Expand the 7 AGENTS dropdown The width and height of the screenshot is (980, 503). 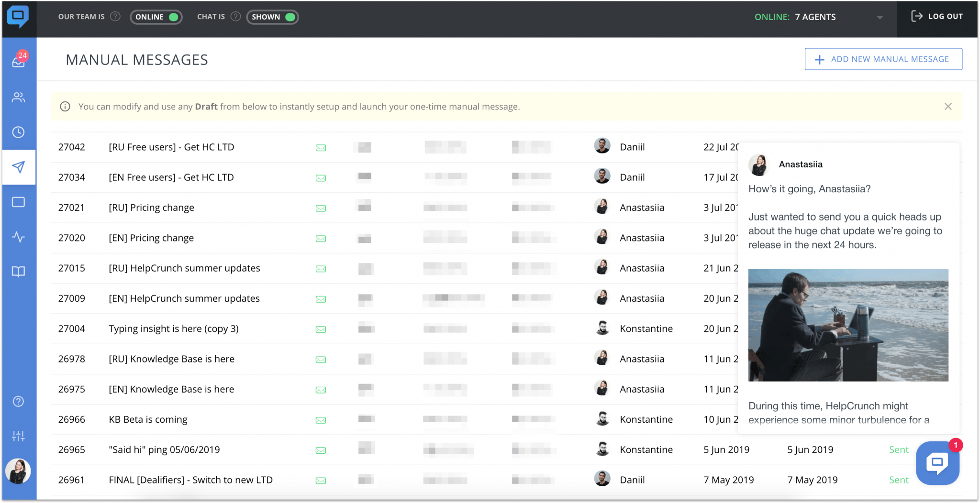pos(880,17)
